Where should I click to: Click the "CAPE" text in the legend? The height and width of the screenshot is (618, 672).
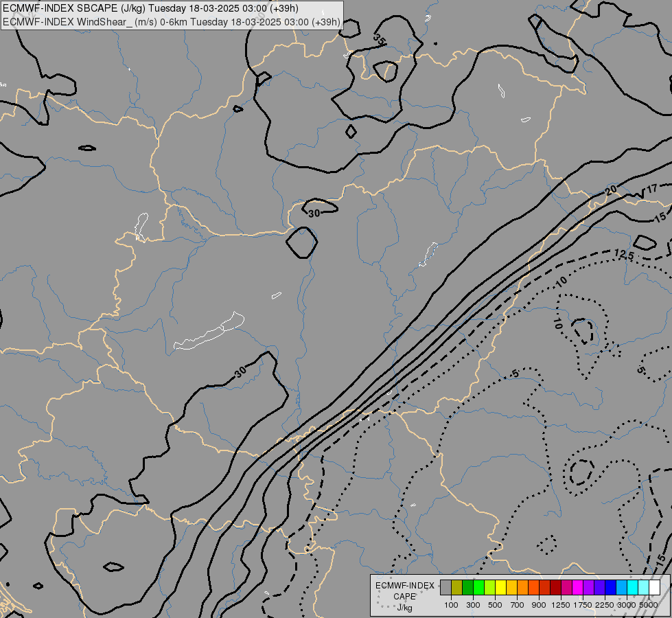point(404,597)
